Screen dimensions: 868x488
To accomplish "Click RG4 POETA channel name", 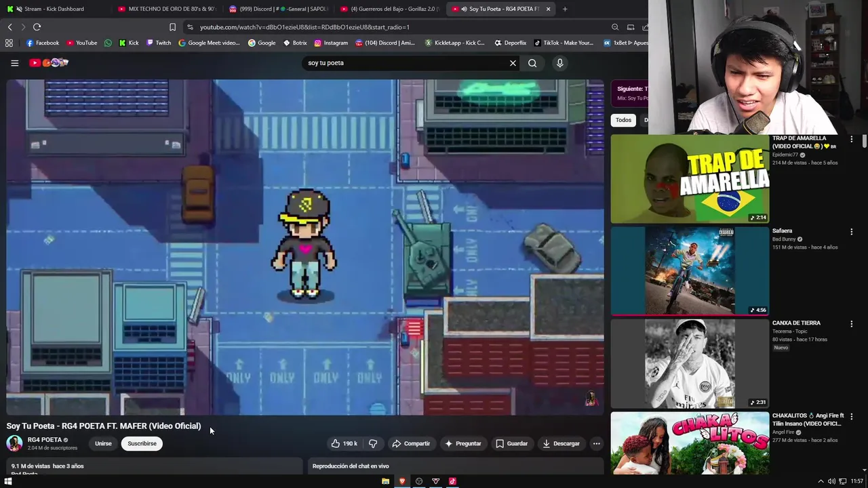I will 44,440.
